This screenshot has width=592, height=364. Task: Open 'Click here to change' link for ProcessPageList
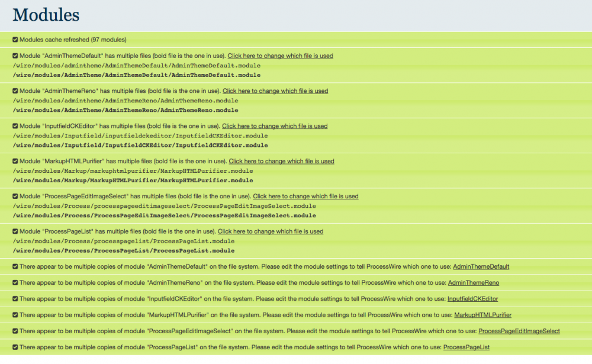(x=271, y=231)
